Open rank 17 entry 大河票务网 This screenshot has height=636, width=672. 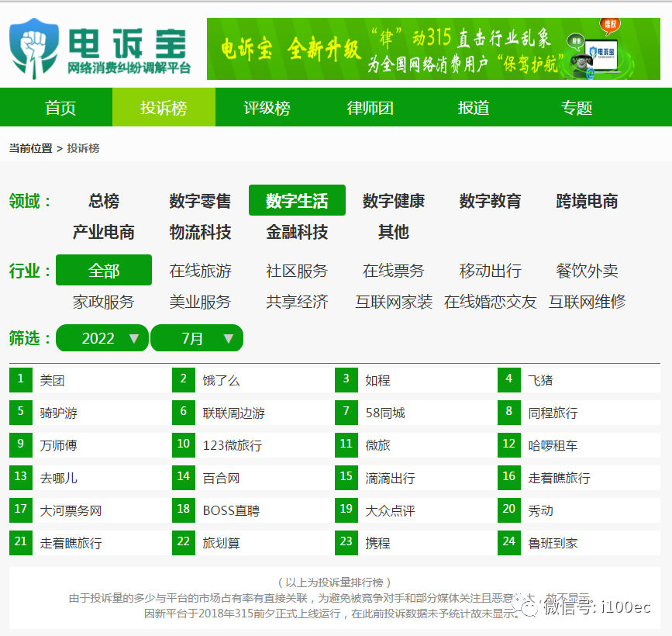coord(71,511)
